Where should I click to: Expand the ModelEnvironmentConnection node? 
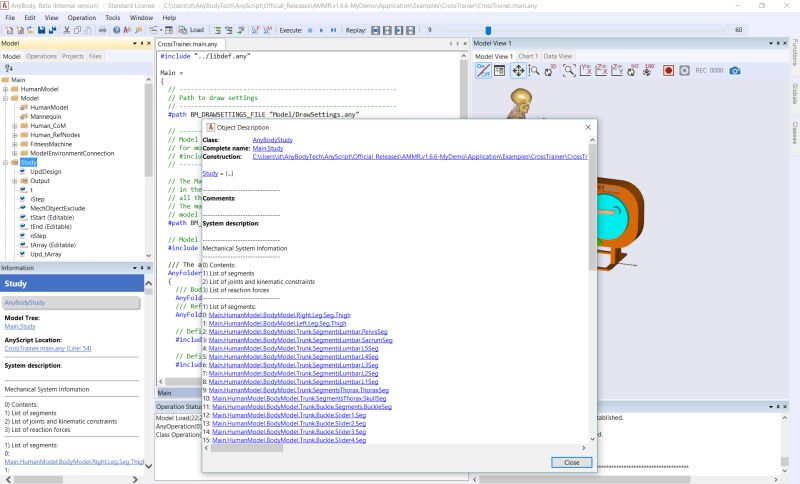point(15,154)
